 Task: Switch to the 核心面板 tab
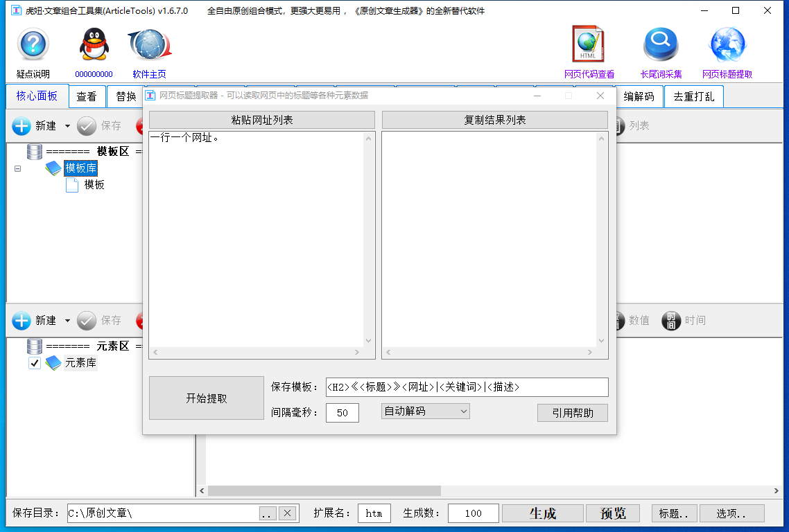37,96
